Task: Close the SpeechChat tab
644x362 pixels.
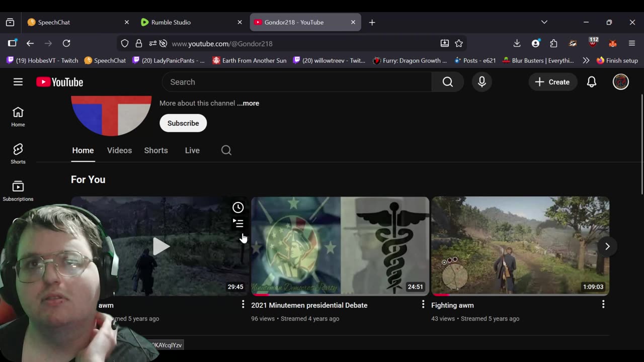Action: click(x=127, y=22)
